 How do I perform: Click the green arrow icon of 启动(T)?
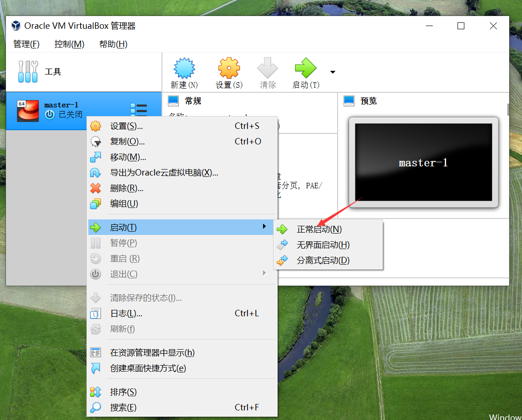coord(96,228)
